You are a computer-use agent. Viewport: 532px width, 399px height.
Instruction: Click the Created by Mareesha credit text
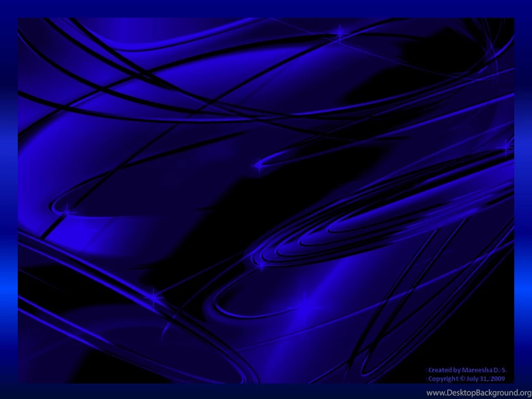(x=467, y=370)
